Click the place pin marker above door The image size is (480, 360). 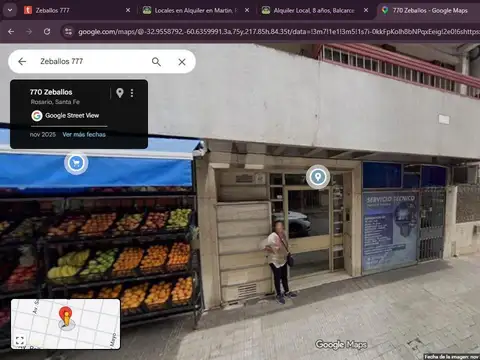(x=318, y=177)
